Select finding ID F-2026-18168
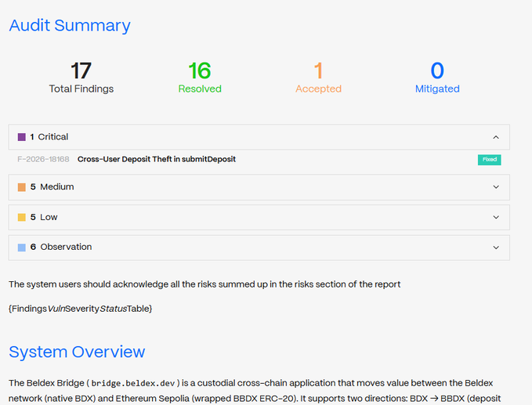 (43, 159)
